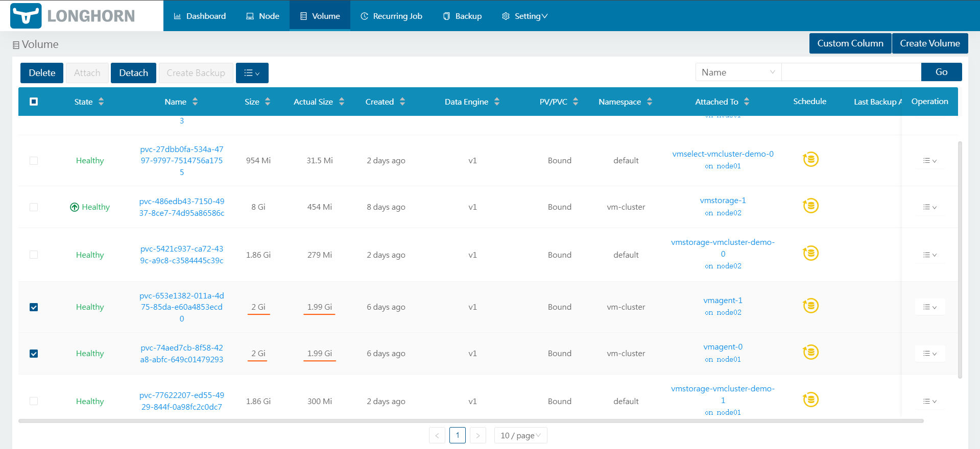Click the Create Volume button

click(930, 43)
